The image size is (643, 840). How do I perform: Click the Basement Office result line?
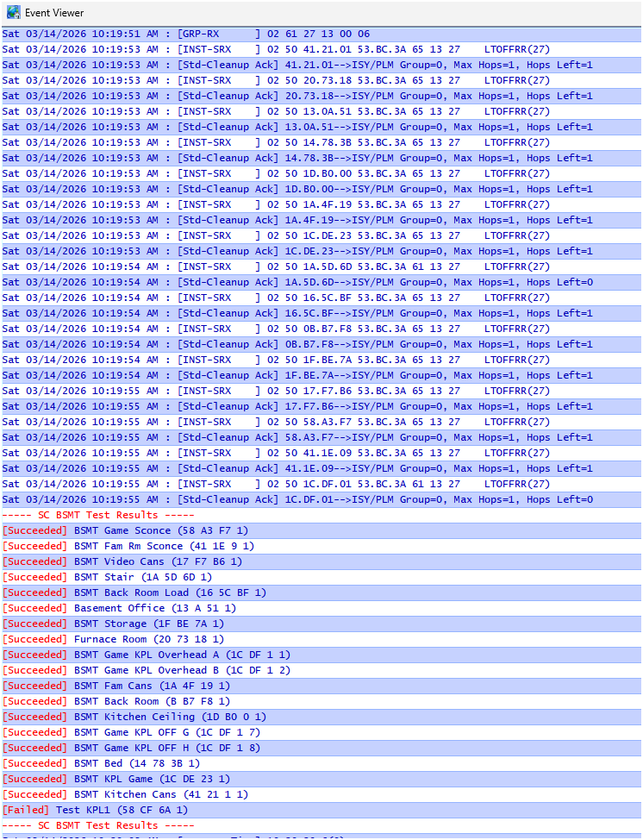coord(119,608)
